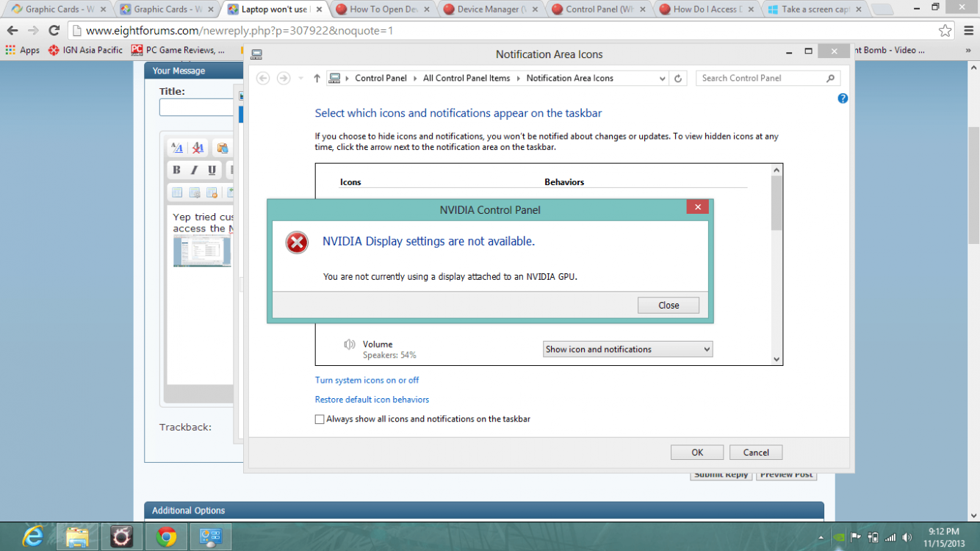This screenshot has width=980, height=551.
Task: Click the paste icon in forum editor
Action: click(x=222, y=148)
